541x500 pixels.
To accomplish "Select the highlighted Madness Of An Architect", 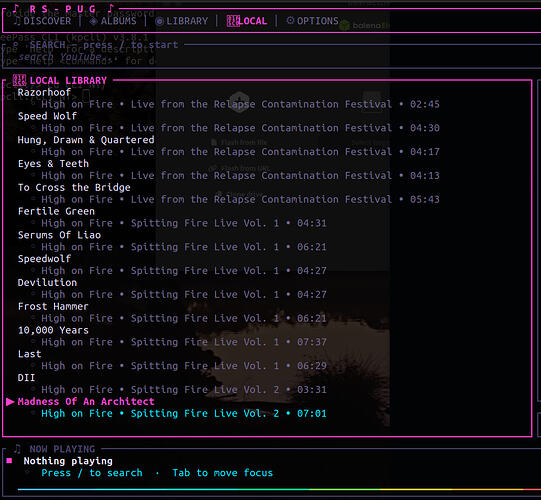I will coord(86,402).
